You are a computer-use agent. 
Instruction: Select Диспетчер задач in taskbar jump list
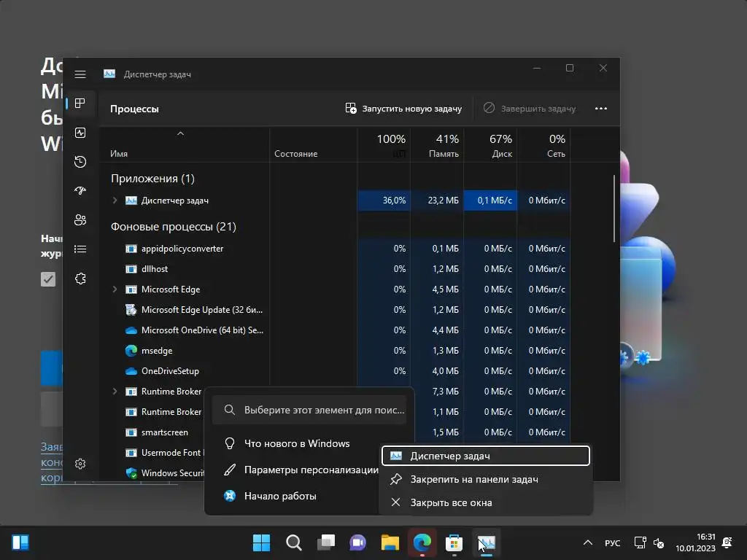(486, 456)
